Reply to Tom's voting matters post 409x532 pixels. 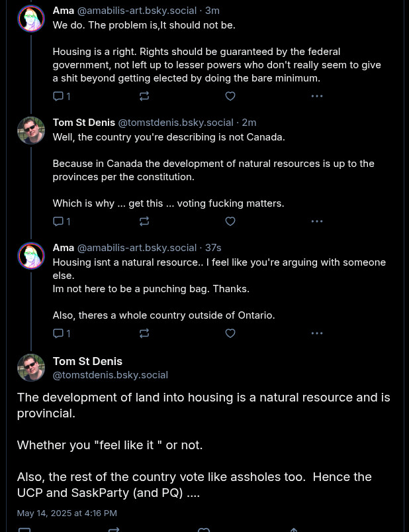[x=62, y=221]
